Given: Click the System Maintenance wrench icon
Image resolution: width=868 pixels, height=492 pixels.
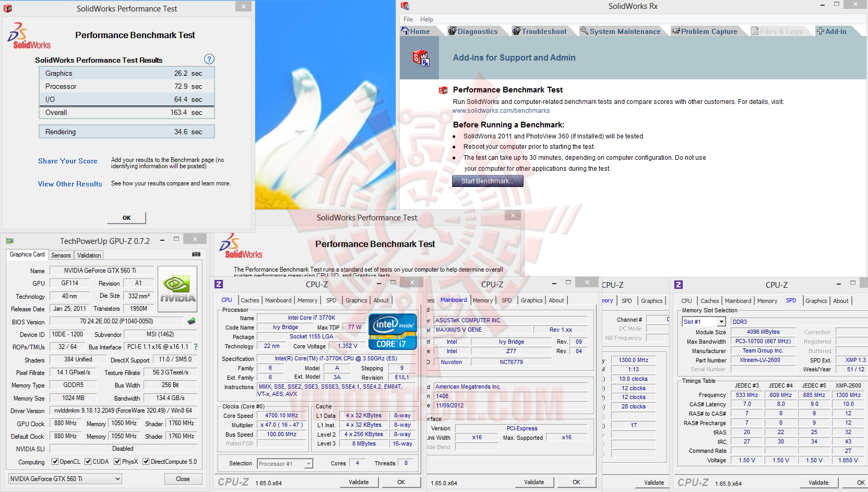Looking at the screenshot, I should [585, 31].
